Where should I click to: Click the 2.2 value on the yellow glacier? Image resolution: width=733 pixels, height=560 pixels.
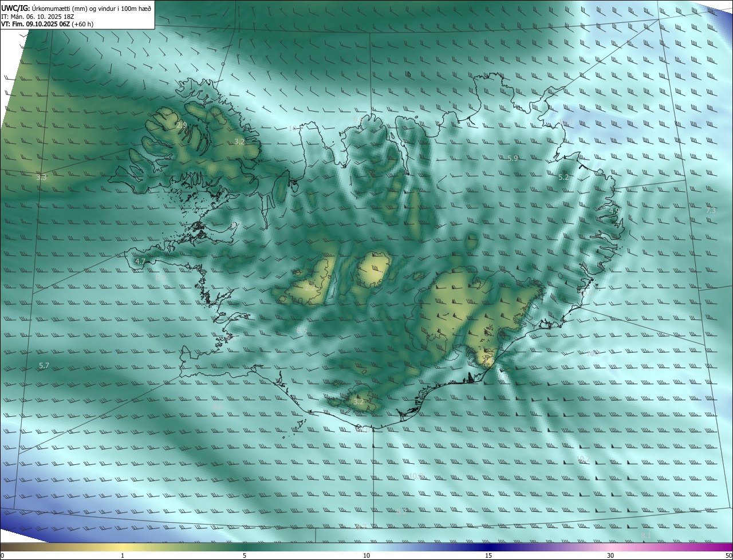click(x=310, y=288)
